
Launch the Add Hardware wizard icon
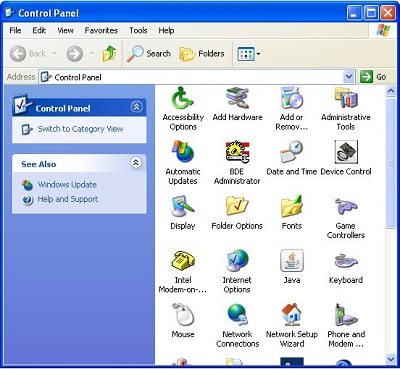tap(237, 98)
